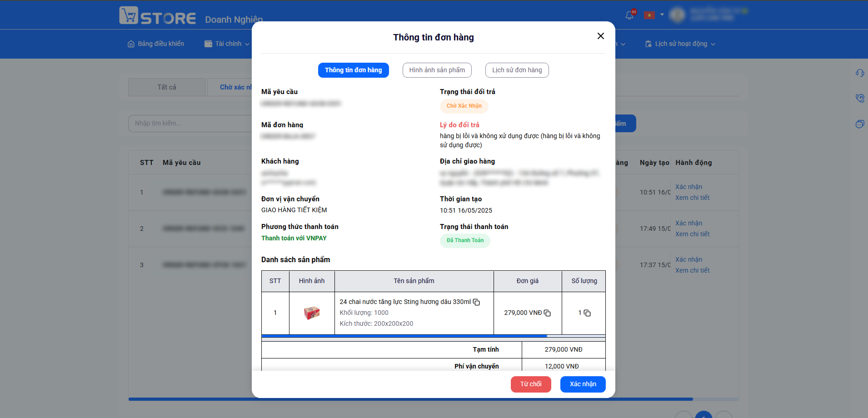868x418 pixels.
Task: Expand the Lịch sử hoạt động menu
Action: pyautogui.click(x=680, y=44)
